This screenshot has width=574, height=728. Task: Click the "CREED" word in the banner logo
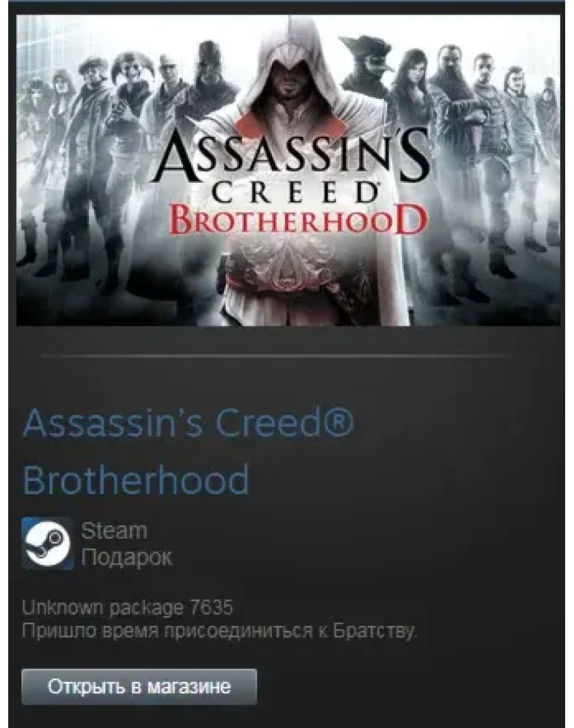(294, 193)
